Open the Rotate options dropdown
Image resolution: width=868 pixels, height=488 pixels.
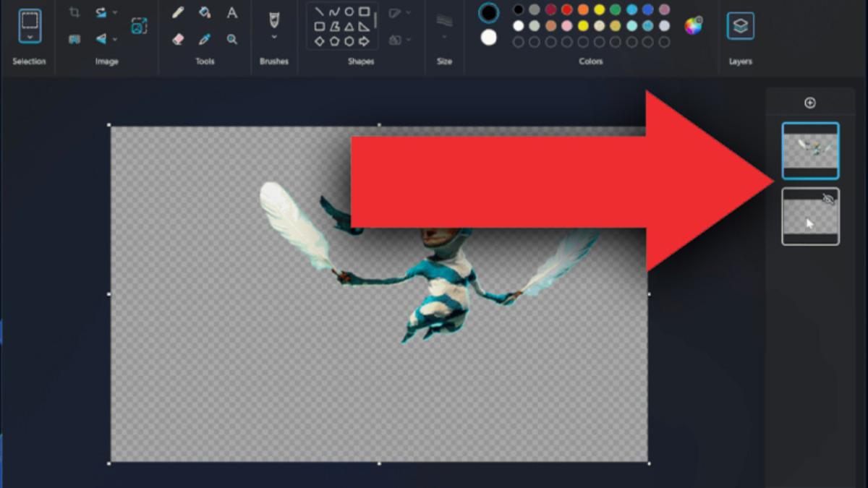(x=114, y=12)
